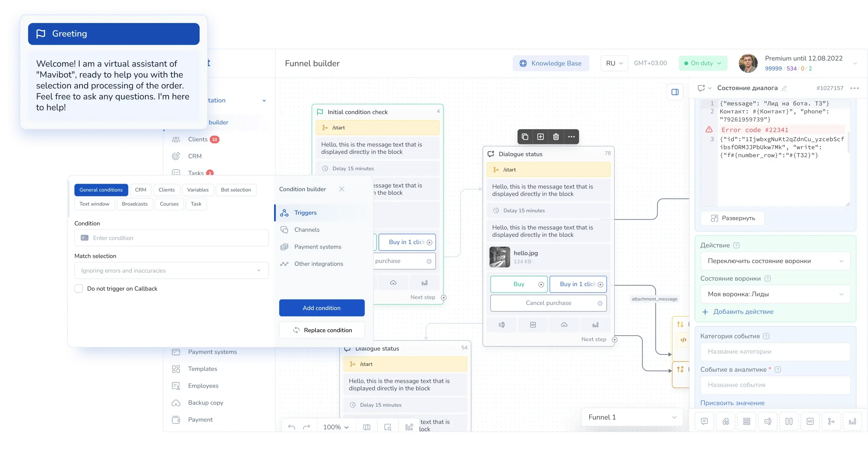
Task: Close the Condition builder panel
Action: [342, 189]
